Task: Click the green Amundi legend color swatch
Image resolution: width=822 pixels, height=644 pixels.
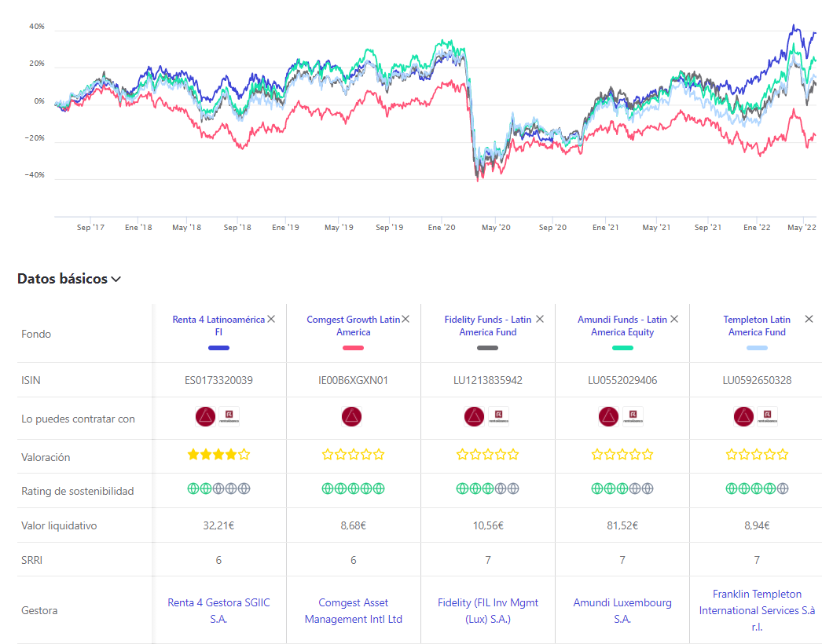Action: [x=622, y=347]
